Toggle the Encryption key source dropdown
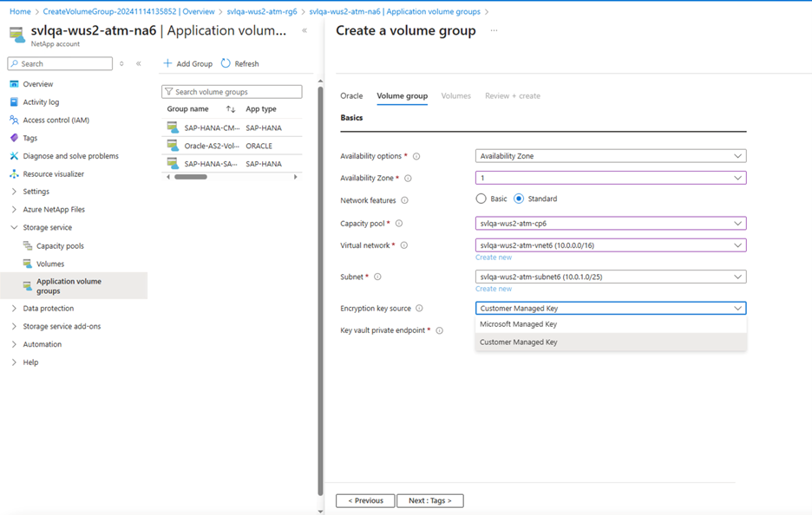The width and height of the screenshot is (812, 515). point(611,309)
